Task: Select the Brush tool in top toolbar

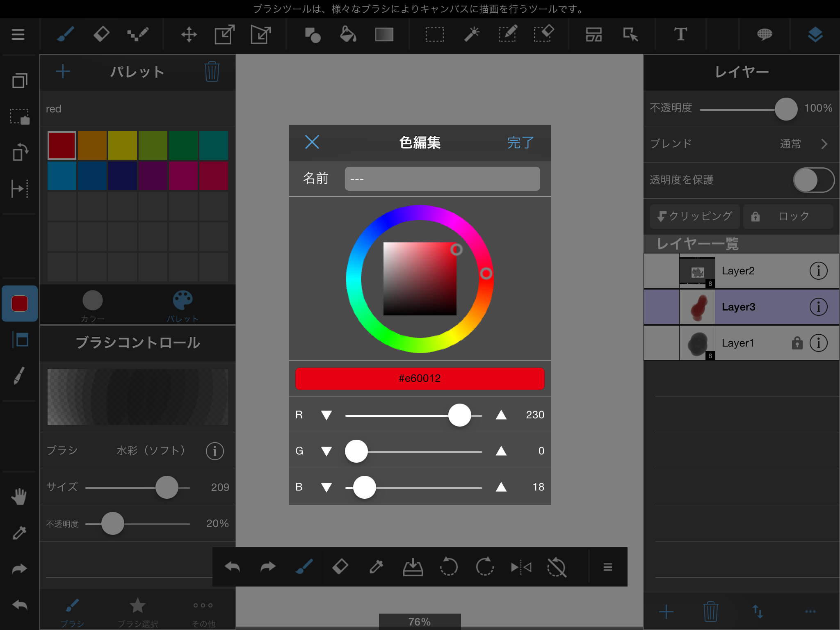Action: point(65,34)
